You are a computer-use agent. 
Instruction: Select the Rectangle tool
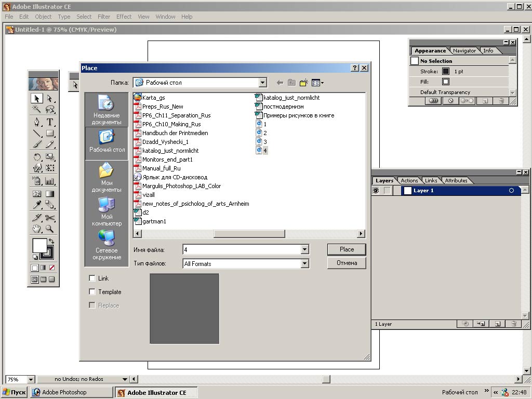tap(50, 133)
